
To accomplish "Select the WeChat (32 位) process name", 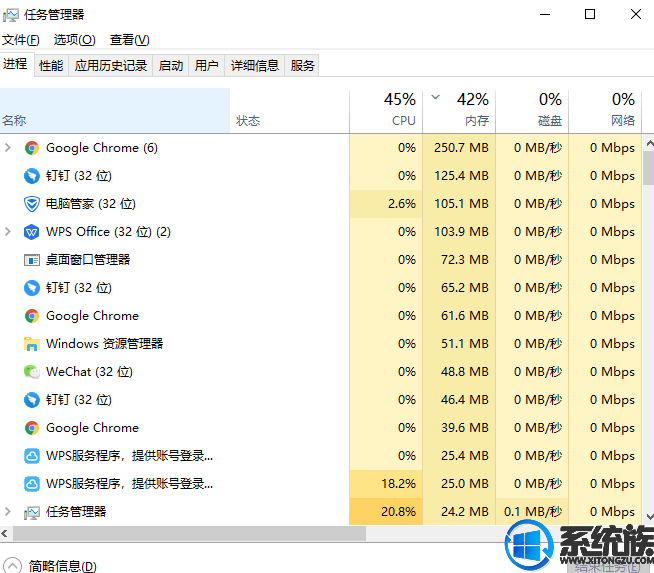I will 89,372.
